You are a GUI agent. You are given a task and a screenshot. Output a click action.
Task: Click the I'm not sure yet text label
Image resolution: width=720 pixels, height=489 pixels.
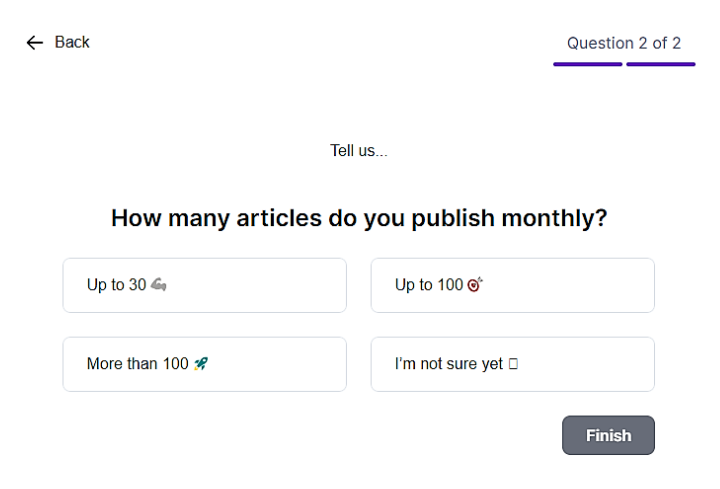click(x=449, y=364)
